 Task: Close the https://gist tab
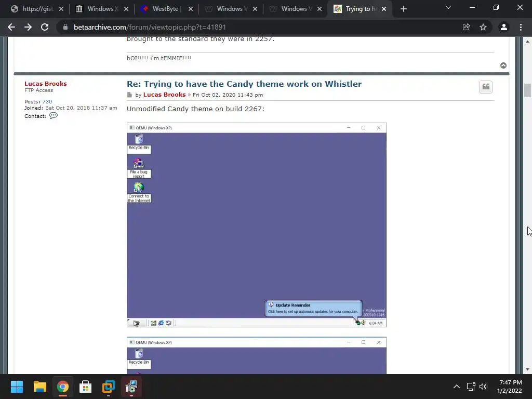pos(61,9)
